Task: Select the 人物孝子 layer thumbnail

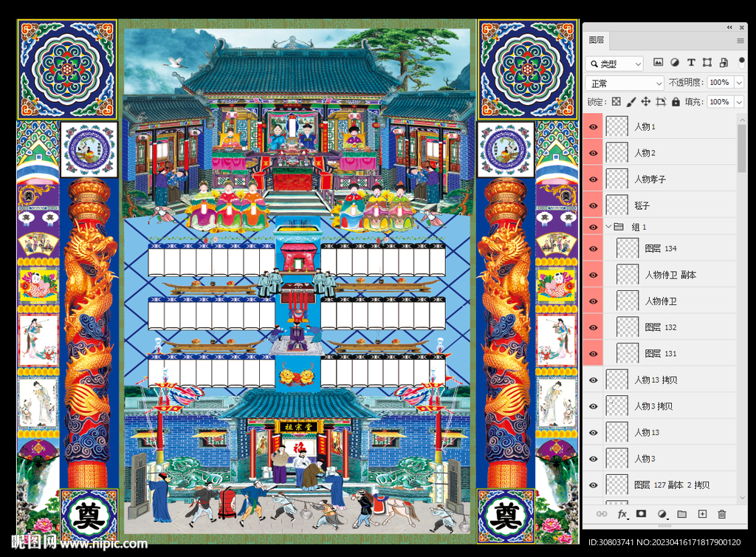Action: [616, 179]
